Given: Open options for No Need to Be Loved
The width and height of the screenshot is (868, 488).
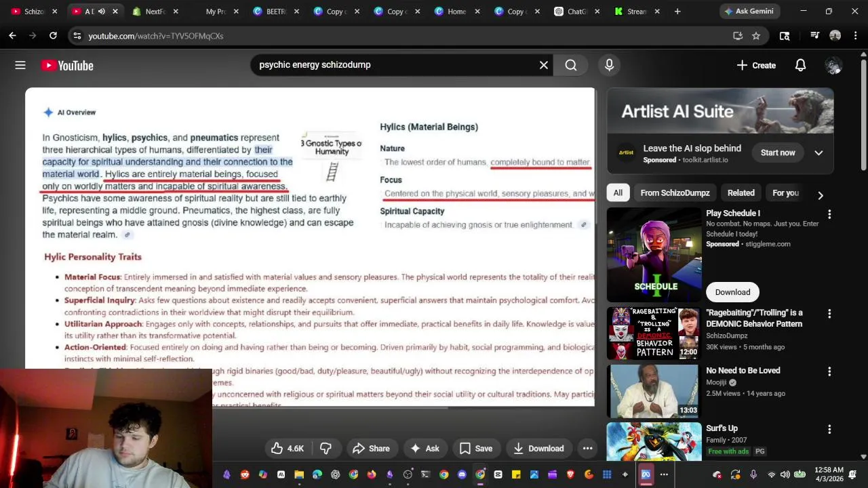Looking at the screenshot, I should [829, 371].
